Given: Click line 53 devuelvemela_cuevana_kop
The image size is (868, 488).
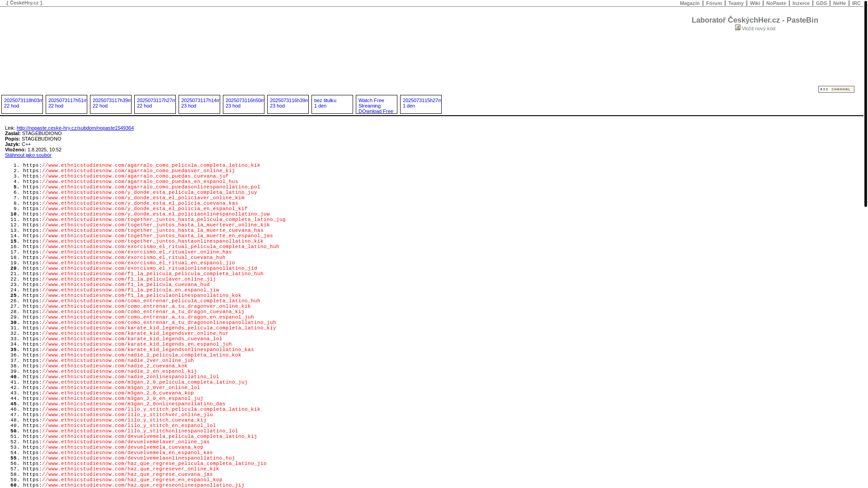Looking at the screenshot, I should 113,447.
